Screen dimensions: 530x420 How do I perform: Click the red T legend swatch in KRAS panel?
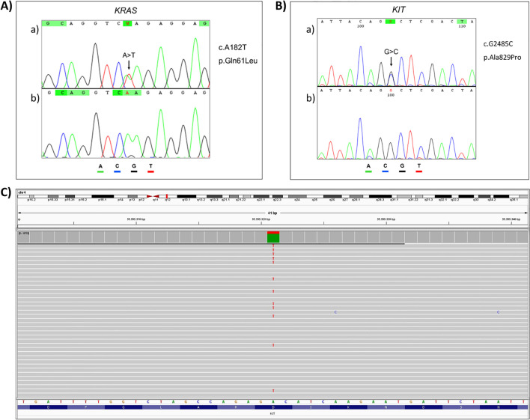click(150, 171)
